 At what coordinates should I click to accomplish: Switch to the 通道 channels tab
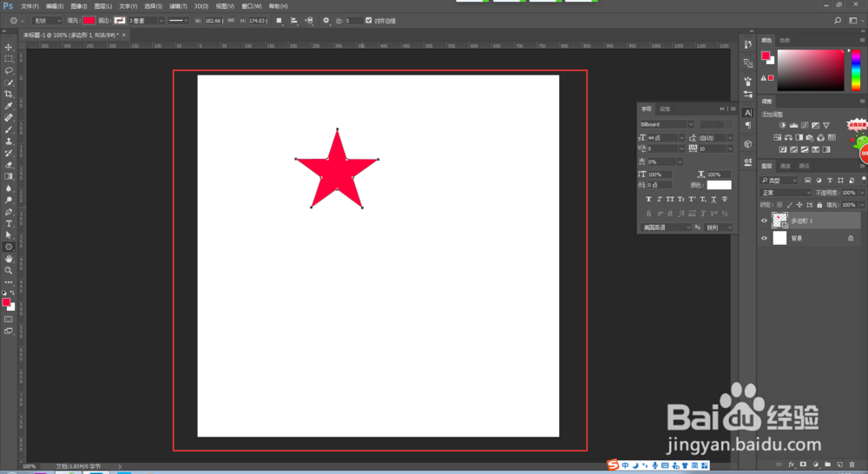pos(785,166)
